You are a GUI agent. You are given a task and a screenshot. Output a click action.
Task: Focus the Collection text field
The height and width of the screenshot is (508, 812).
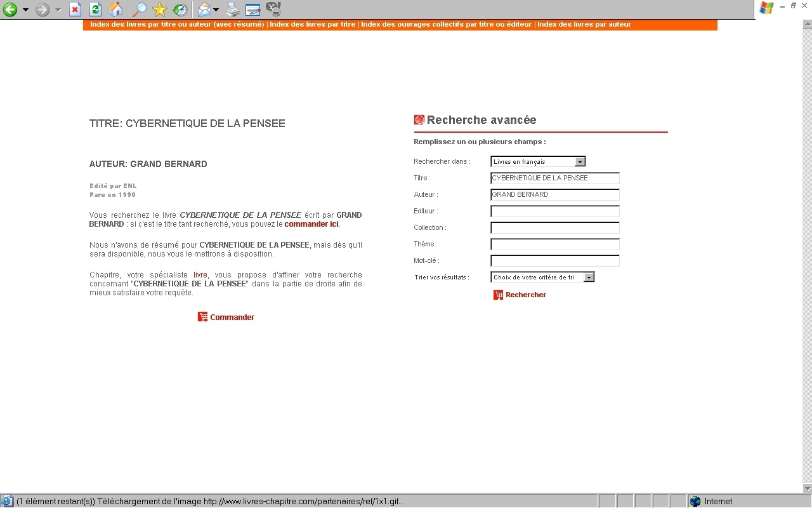[555, 228]
